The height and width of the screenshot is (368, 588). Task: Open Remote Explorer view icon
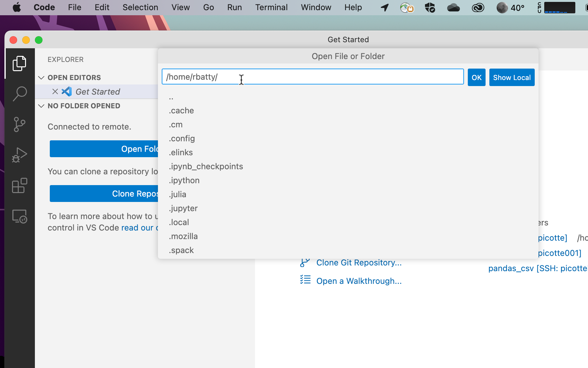19,216
